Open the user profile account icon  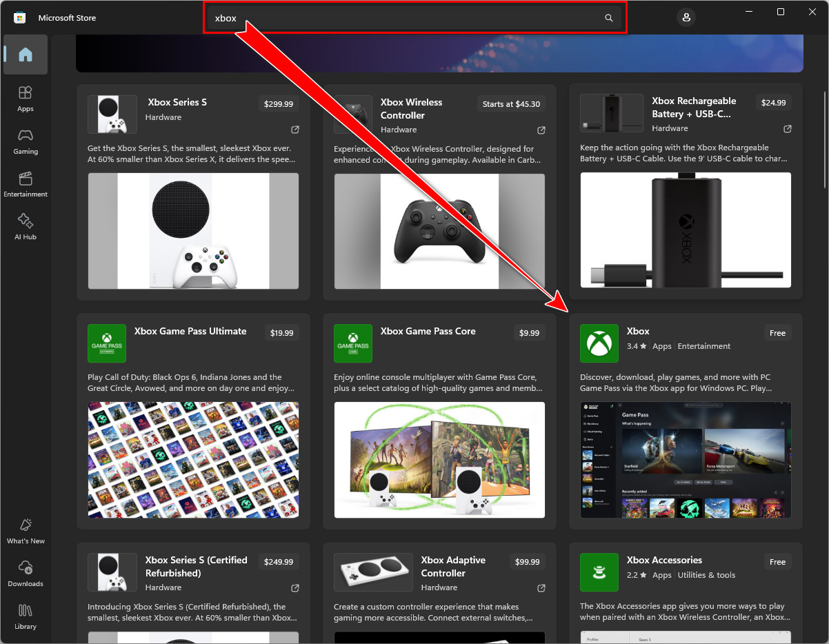click(x=686, y=18)
